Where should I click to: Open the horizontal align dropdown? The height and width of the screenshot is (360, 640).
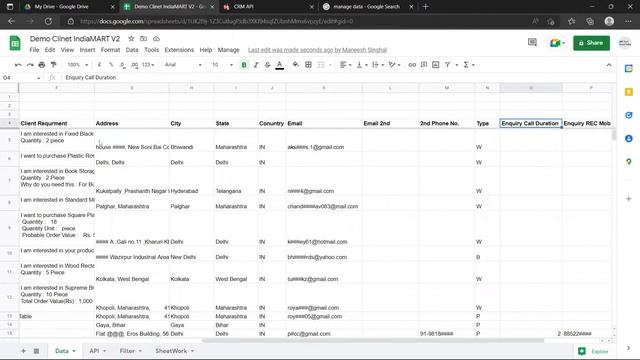pyautogui.click(x=345, y=65)
